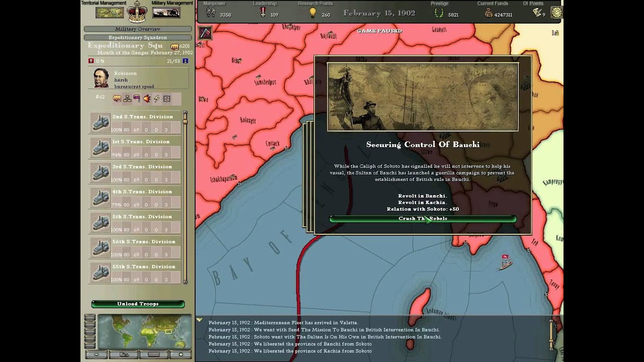The height and width of the screenshot is (362, 644).
Task: Toggle fifth map mode button beside minimap
Action: (x=90, y=345)
